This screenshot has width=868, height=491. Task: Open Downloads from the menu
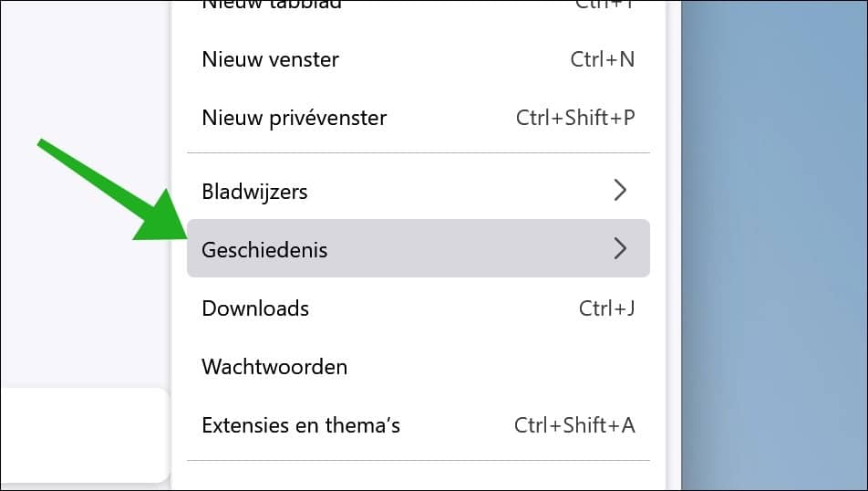tap(255, 308)
